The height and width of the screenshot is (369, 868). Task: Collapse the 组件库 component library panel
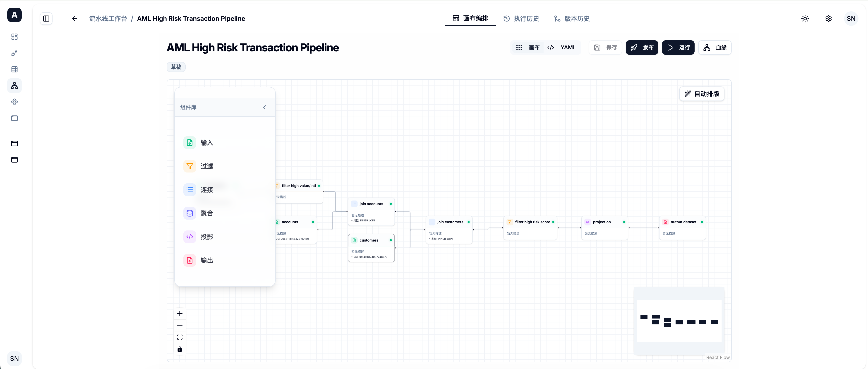[264, 107]
